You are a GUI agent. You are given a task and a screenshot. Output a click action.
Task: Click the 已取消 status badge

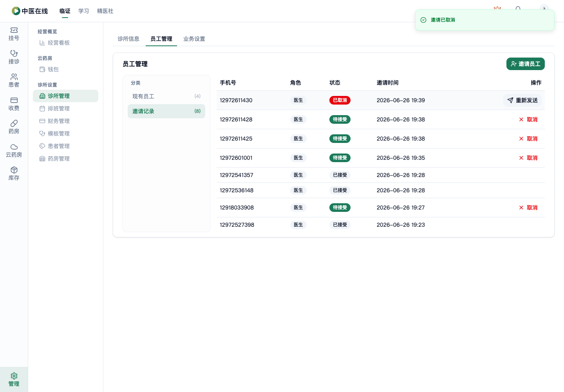(340, 100)
